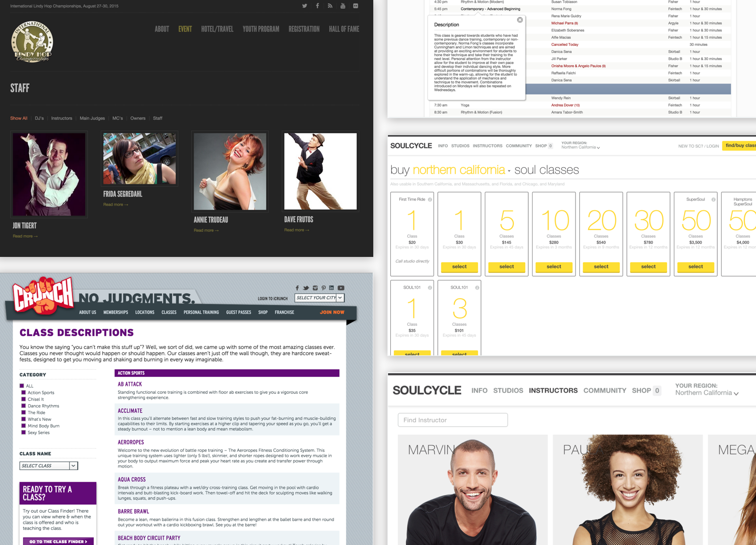Open YouTube icon in Lindy Hop header
The width and height of the screenshot is (756, 545).
[x=343, y=6]
